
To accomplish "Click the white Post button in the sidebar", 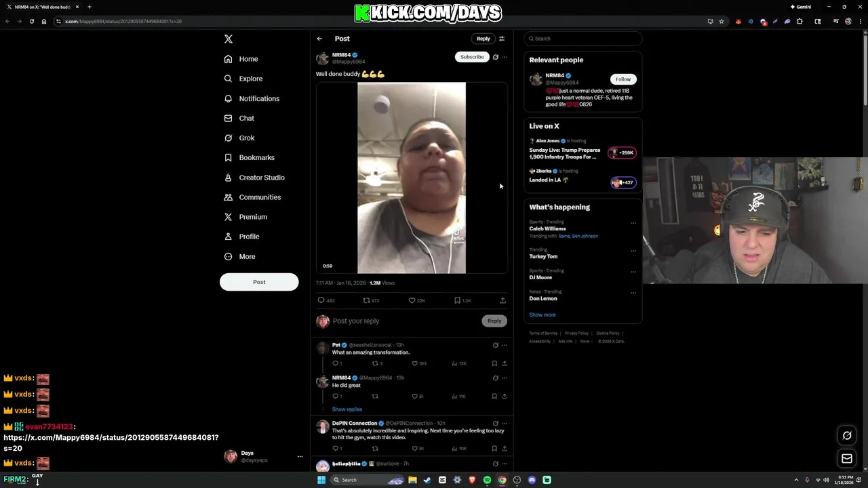I will tap(259, 282).
